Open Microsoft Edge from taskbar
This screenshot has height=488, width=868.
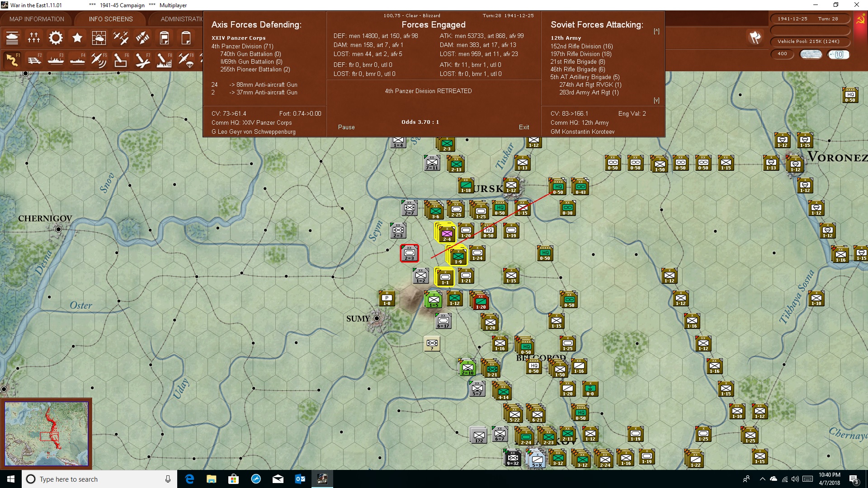coord(189,479)
